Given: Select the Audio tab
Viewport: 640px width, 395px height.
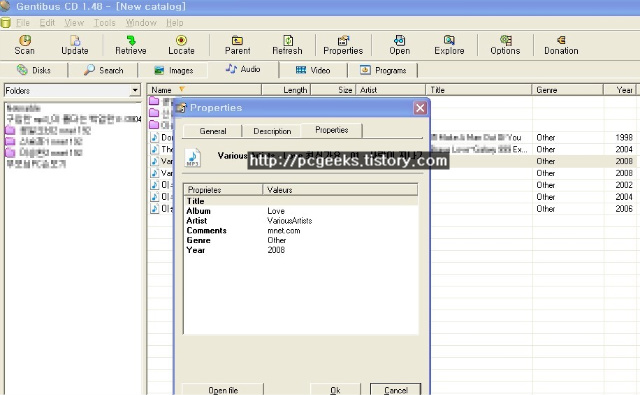Looking at the screenshot, I should click(x=243, y=69).
